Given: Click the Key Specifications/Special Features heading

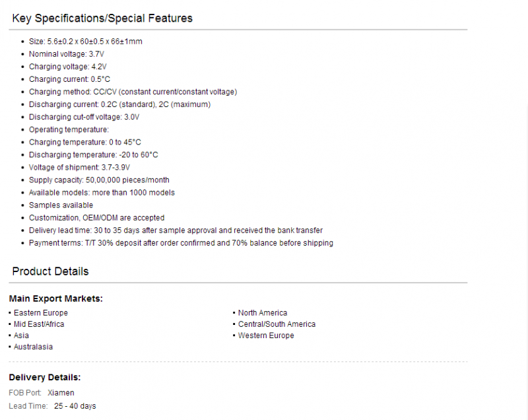Looking at the screenshot, I should tap(102, 18).
